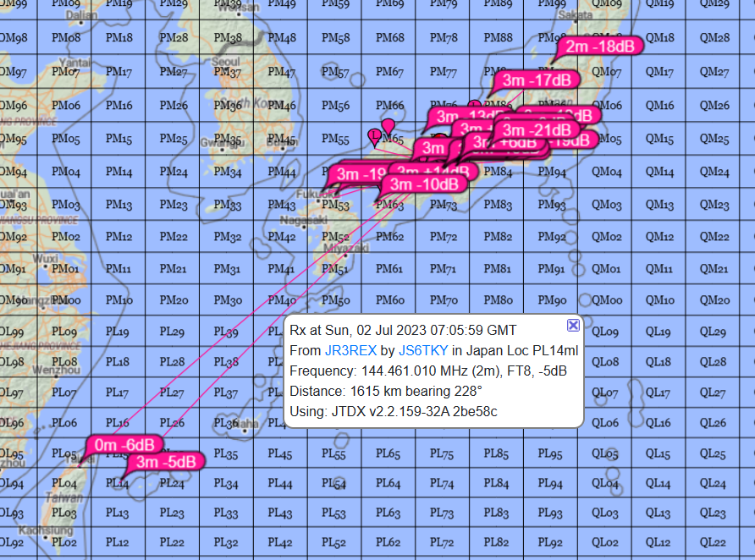
Task: Click the plain pink pin above PM65
Action: tap(389, 126)
